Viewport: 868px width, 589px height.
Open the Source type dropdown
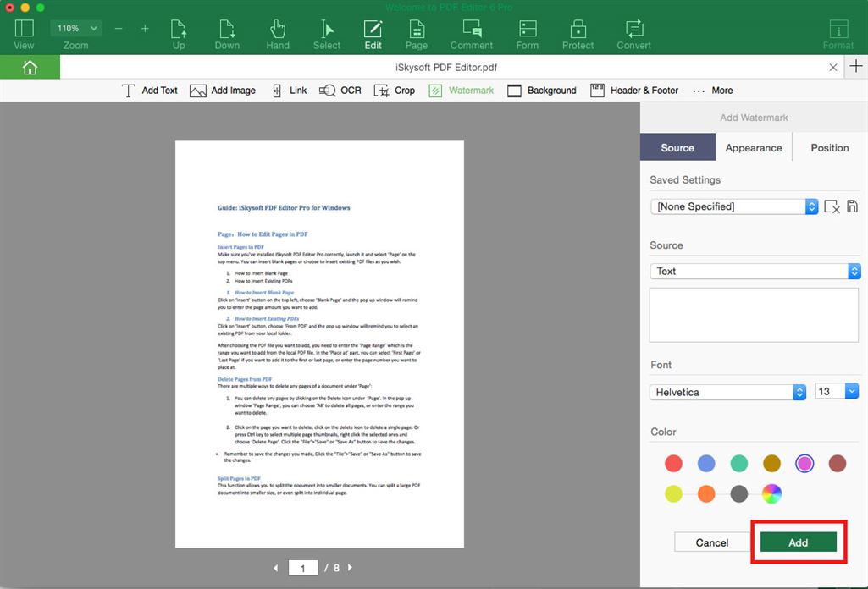pyautogui.click(x=755, y=271)
